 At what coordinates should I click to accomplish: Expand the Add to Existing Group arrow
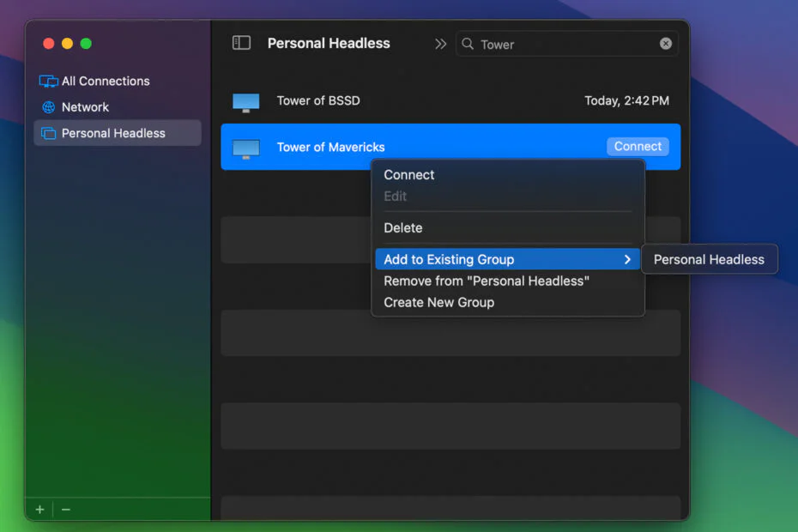pyautogui.click(x=627, y=259)
